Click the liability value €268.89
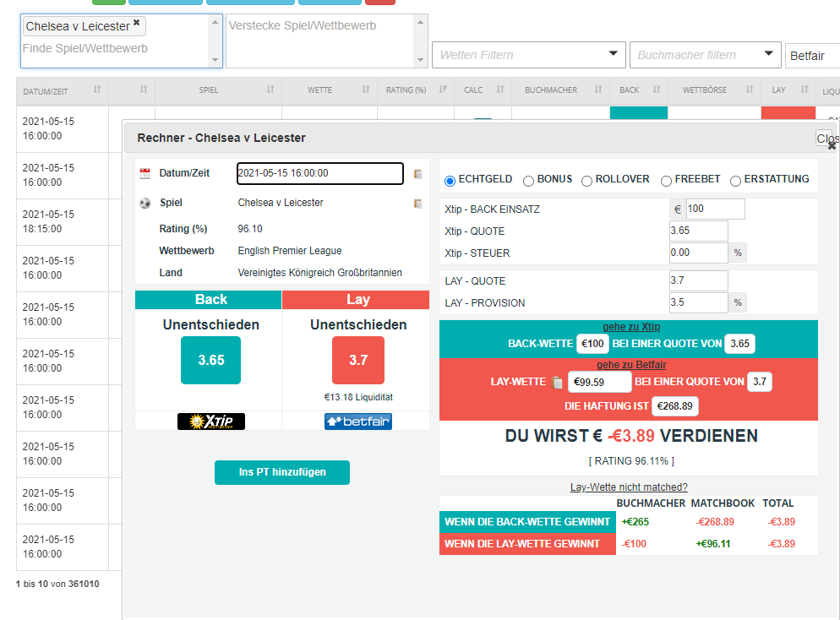This screenshot has width=840, height=620. 674,406
